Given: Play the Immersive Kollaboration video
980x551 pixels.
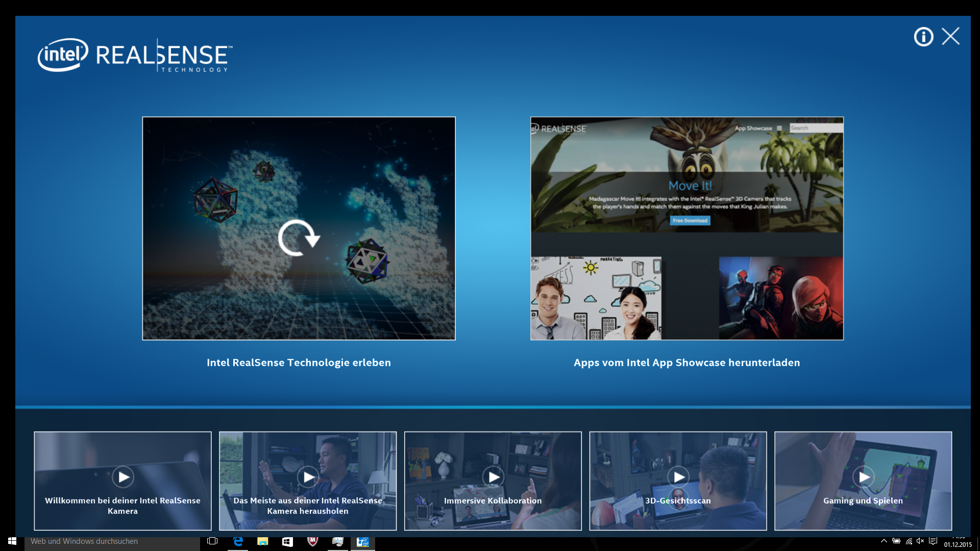Looking at the screenshot, I should 493,477.
